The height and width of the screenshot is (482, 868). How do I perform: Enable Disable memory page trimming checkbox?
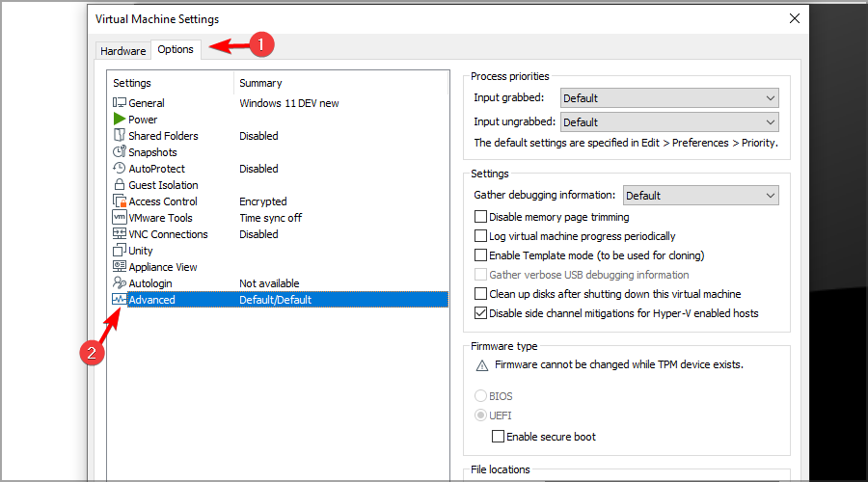click(x=481, y=218)
